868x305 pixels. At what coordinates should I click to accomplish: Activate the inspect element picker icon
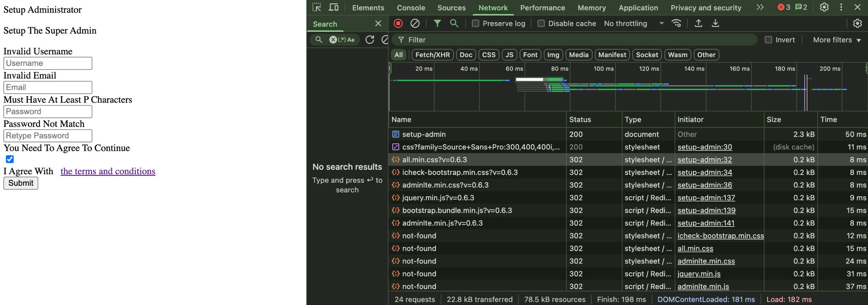317,7
